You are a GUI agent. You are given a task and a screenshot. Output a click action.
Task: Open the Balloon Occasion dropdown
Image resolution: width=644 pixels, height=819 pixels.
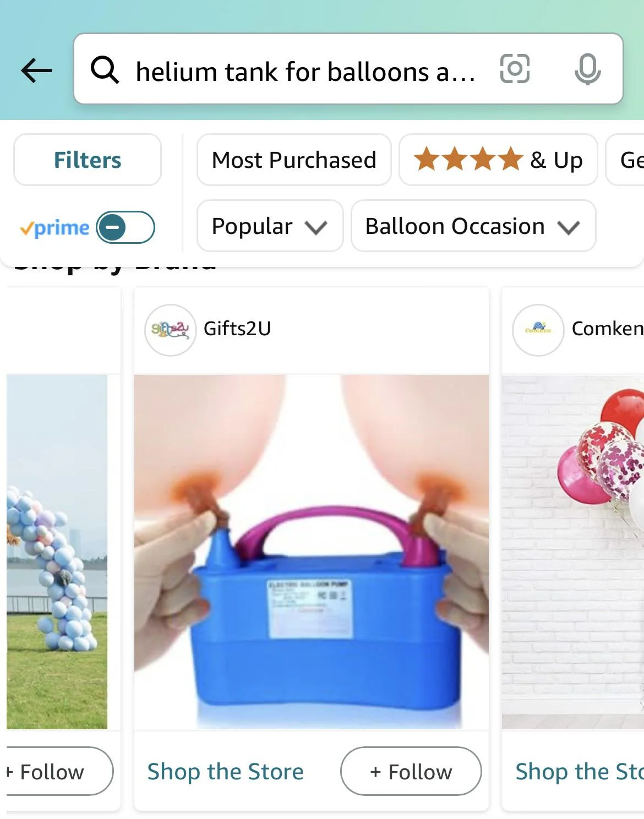tap(473, 226)
